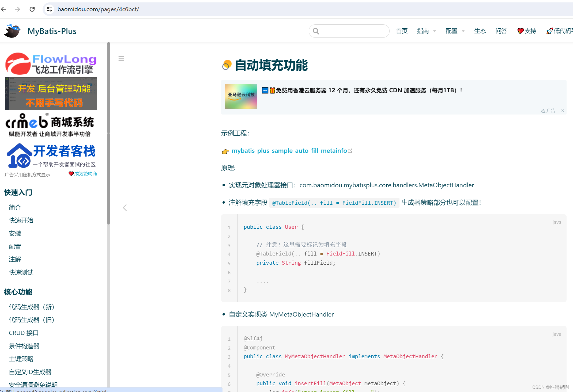The width and height of the screenshot is (573, 392).
Task: Open 注解 in the sidebar
Action: point(15,259)
